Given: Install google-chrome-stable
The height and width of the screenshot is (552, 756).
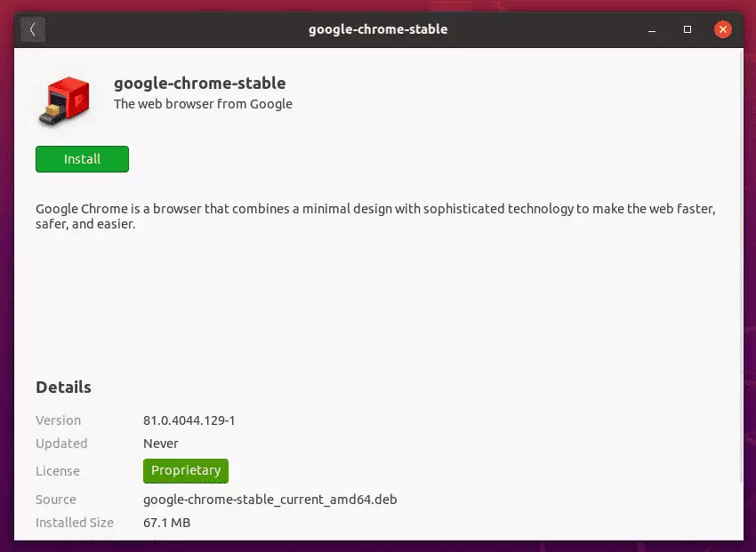Looking at the screenshot, I should click(82, 159).
